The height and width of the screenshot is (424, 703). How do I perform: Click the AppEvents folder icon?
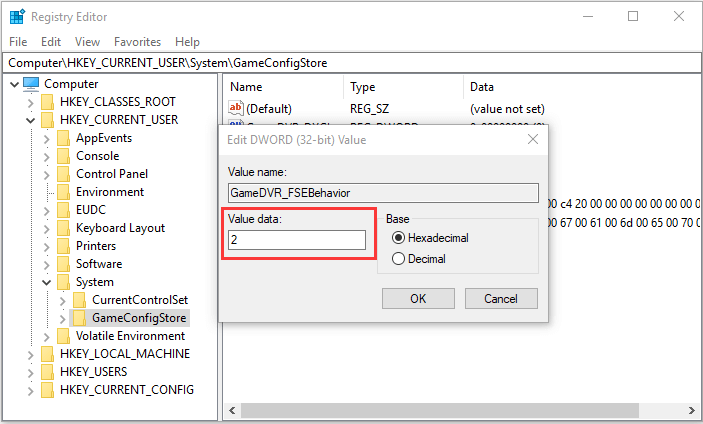coord(64,138)
